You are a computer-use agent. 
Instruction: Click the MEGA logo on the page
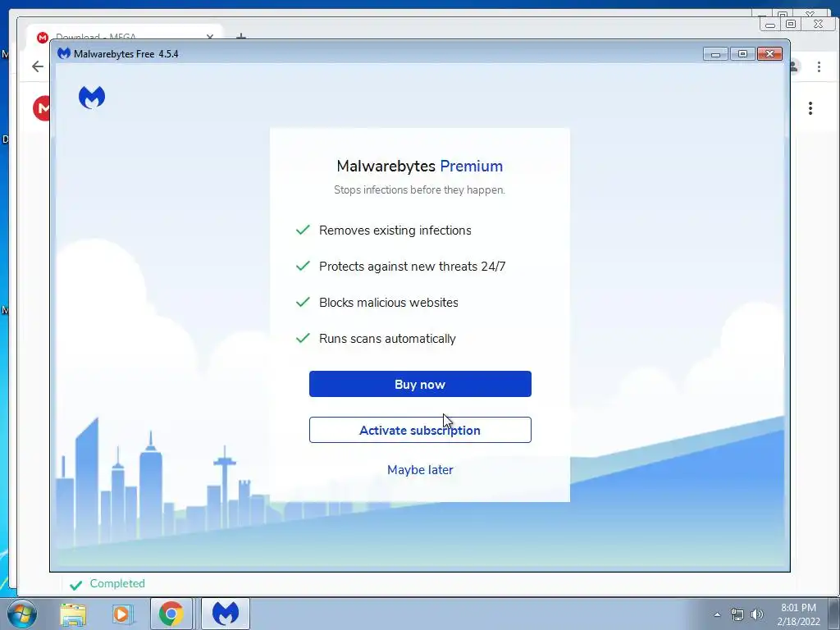click(42, 108)
